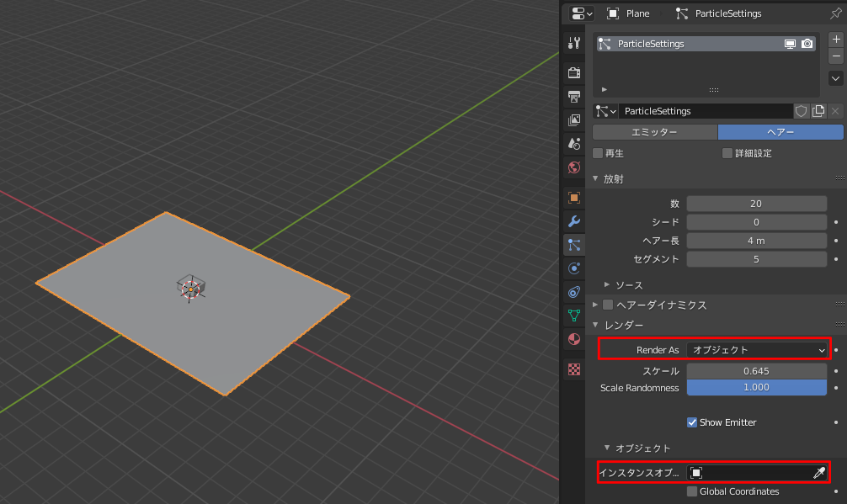Enable the 詳細設定 checkbox
The width and height of the screenshot is (847, 504).
pos(727,153)
